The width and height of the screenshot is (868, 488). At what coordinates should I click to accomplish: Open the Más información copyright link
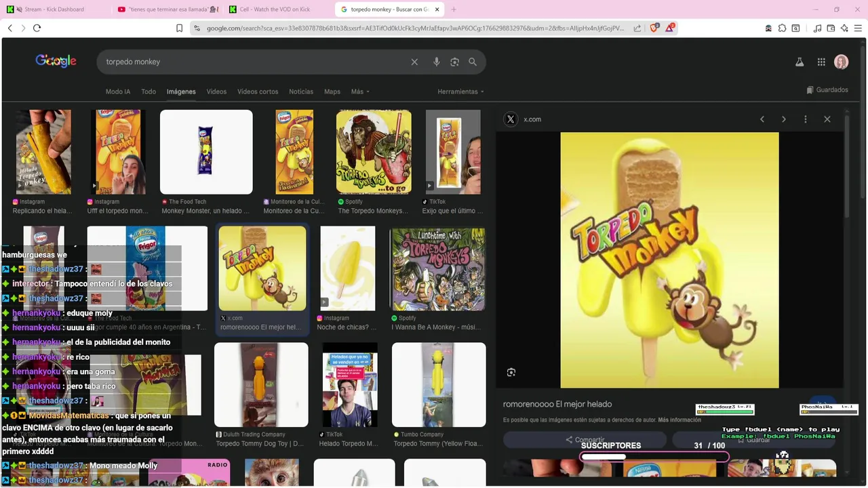pyautogui.click(x=679, y=420)
